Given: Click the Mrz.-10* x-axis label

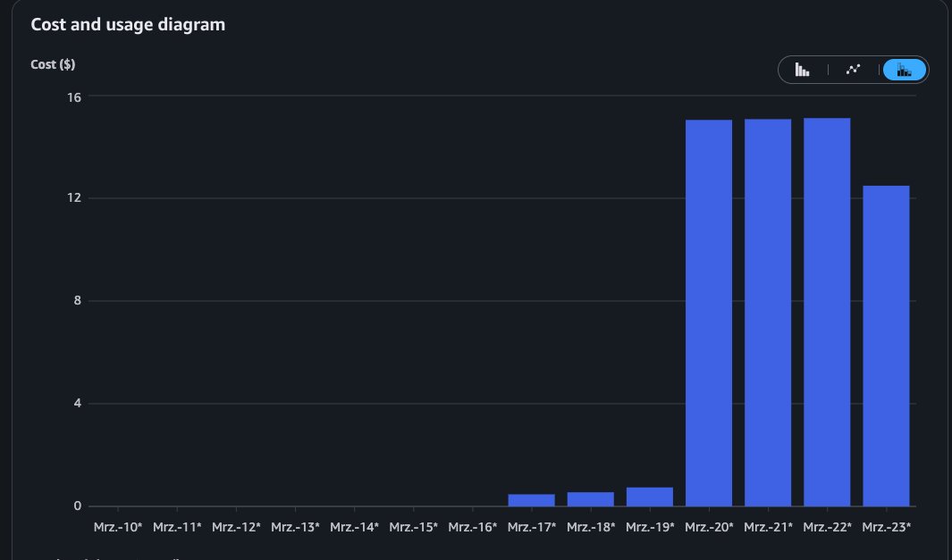Looking at the screenshot, I should (118, 528).
